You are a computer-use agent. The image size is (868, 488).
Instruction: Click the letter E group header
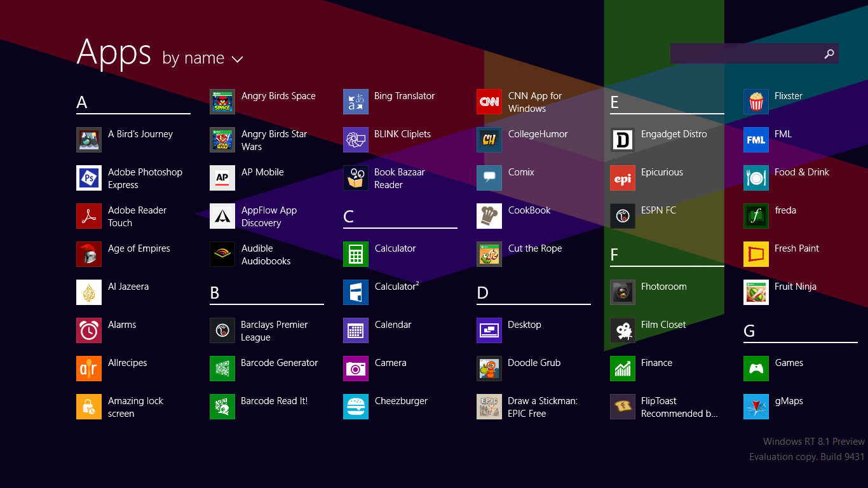tap(667, 102)
